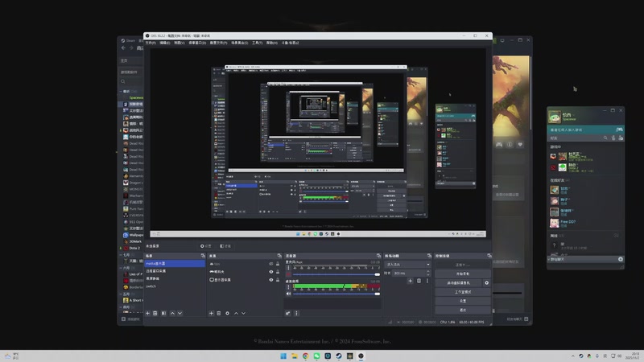Pop out the Audio Mixer dock

[378, 256]
